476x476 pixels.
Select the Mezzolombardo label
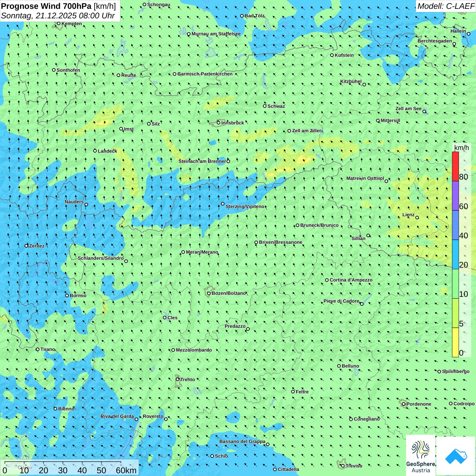coord(194,350)
